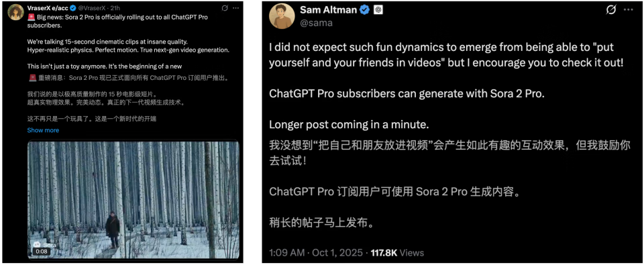Click the 117.8K Views count

397,252
